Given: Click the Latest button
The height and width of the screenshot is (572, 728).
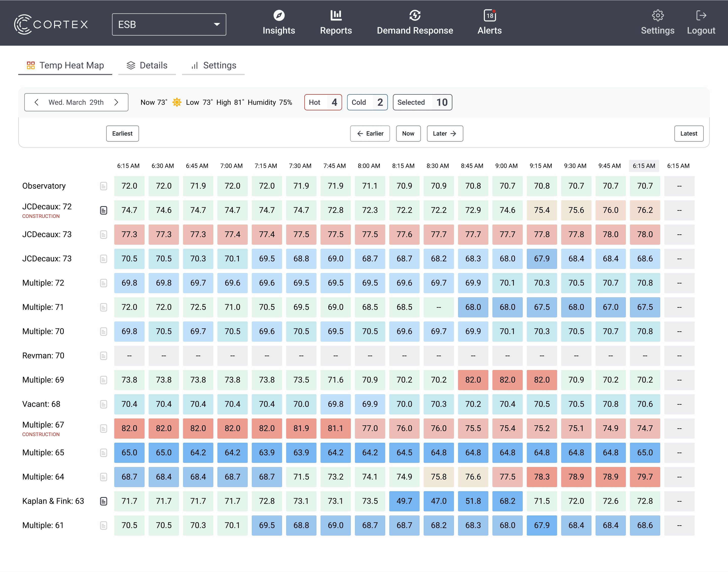Looking at the screenshot, I should (x=689, y=133).
